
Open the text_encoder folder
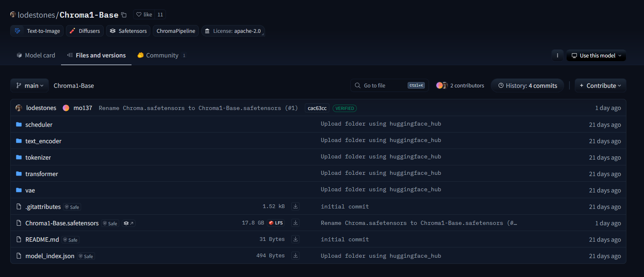[43, 141]
